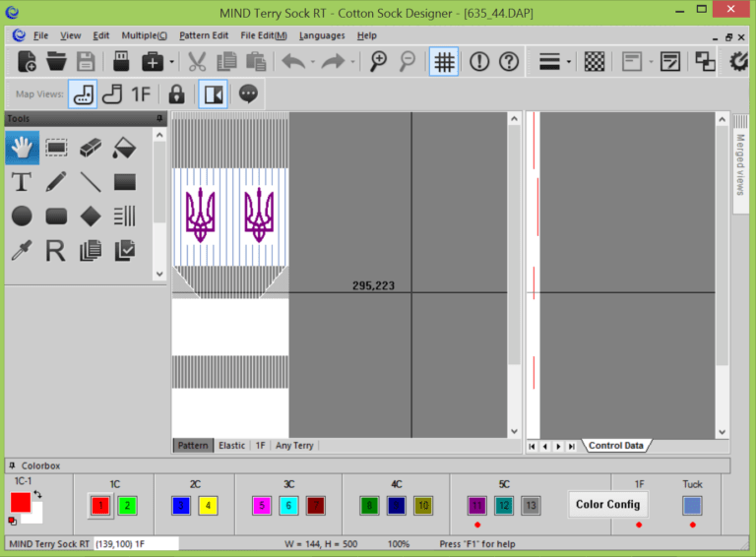Click the edit window pencil icon
The image size is (756, 557).
coord(670,62)
